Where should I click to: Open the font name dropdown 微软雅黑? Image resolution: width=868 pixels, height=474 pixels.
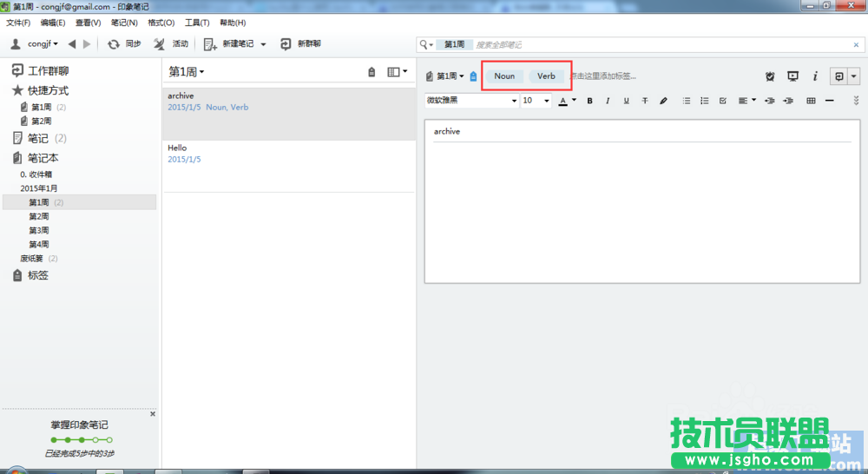pyautogui.click(x=471, y=101)
